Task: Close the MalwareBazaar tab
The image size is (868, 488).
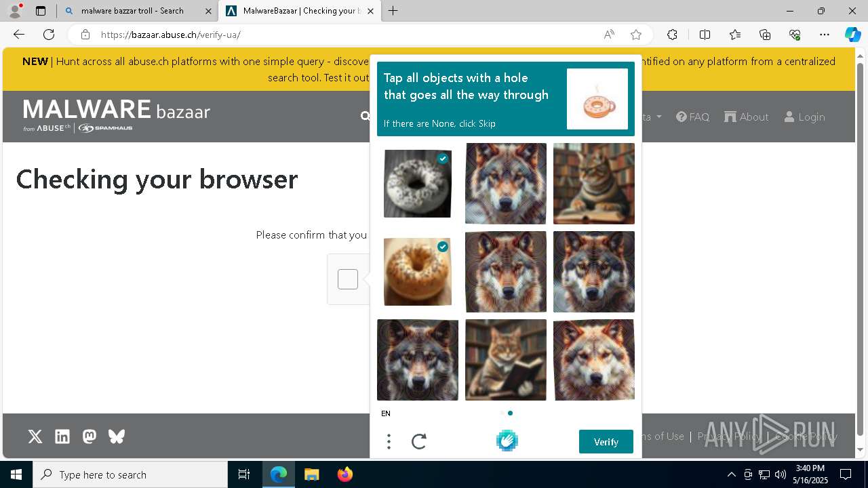Action: 370,11
